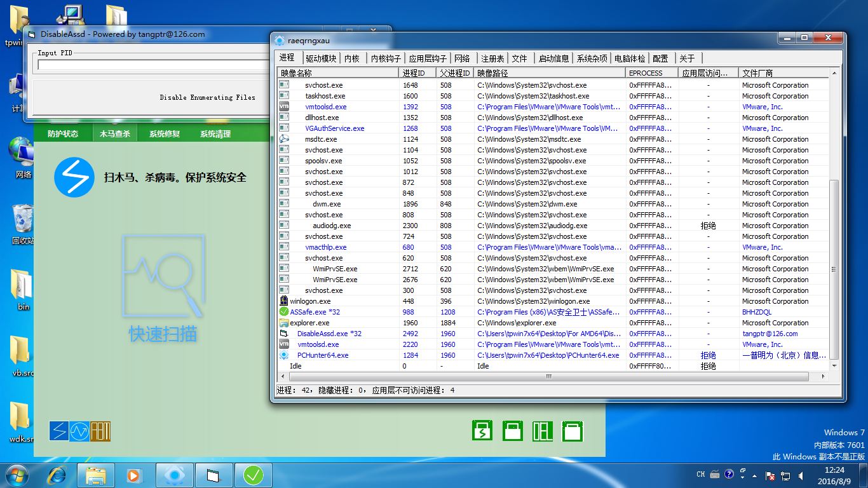Screen dimensions: 868x488
Task: Click the VMware icon beside vmtoolsd.exe PID 1392
Action: (x=284, y=107)
